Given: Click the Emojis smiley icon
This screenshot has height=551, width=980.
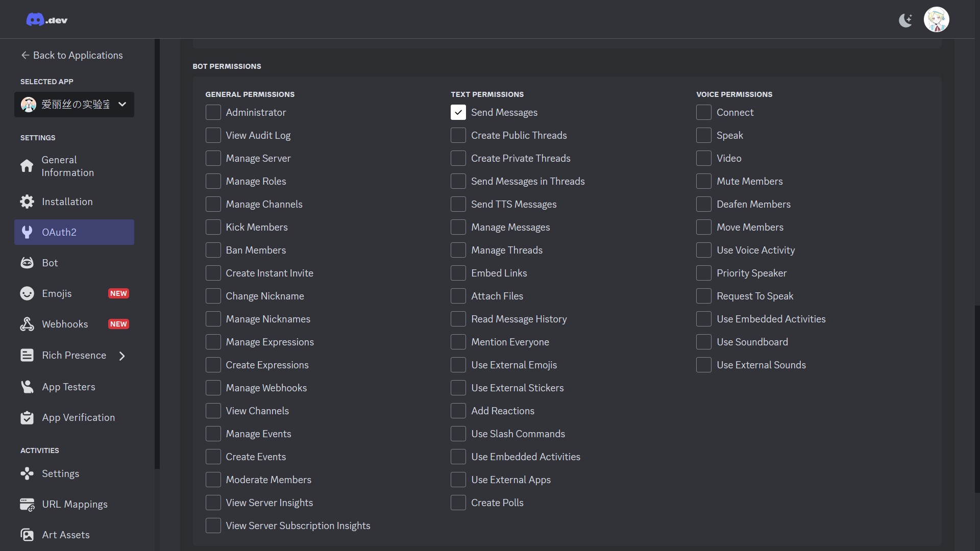Looking at the screenshot, I should point(27,293).
